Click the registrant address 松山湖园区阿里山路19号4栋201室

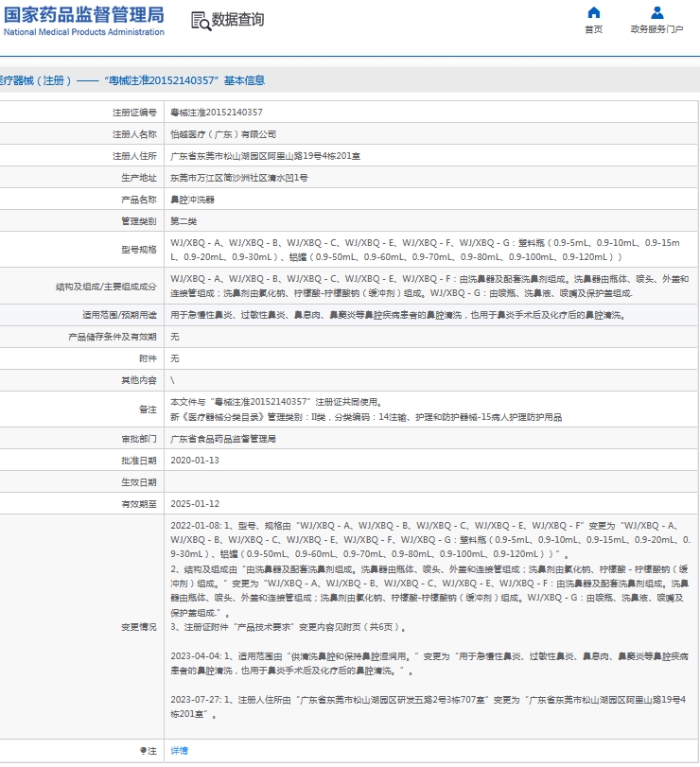pos(265,156)
